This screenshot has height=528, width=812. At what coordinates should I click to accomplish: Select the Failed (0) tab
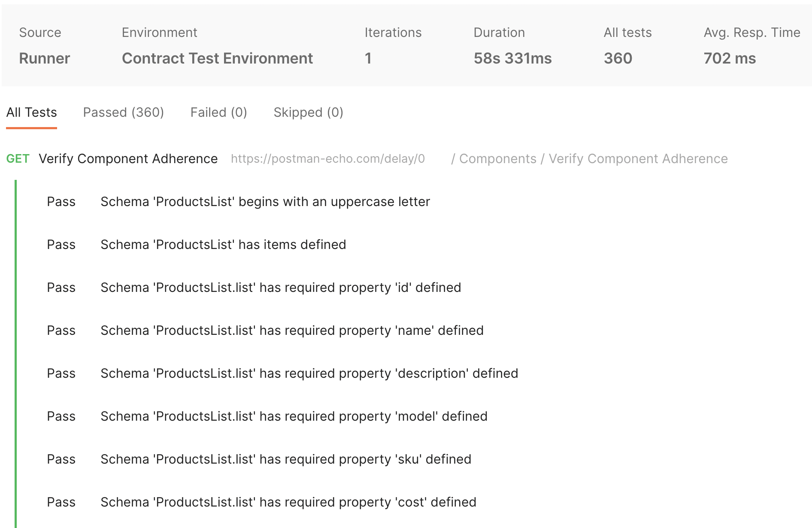(x=218, y=112)
